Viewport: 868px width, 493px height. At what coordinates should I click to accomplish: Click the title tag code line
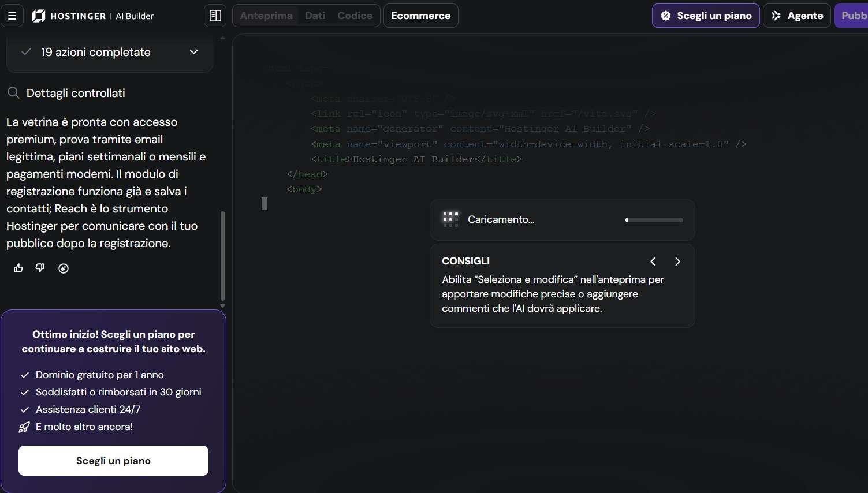pyautogui.click(x=416, y=159)
